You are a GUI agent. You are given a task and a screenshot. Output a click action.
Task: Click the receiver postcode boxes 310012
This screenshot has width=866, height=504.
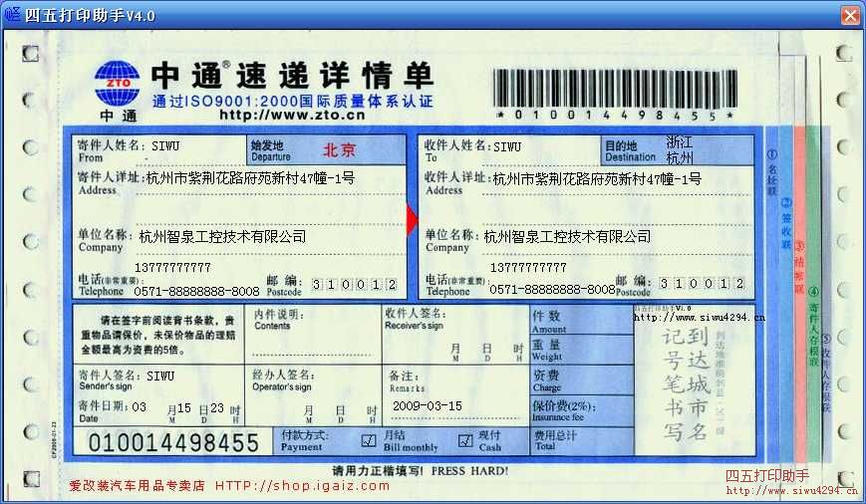click(x=702, y=283)
